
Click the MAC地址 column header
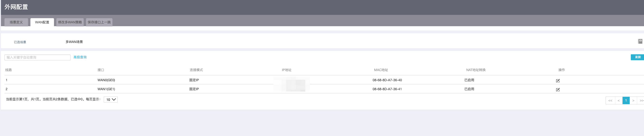point(381,70)
